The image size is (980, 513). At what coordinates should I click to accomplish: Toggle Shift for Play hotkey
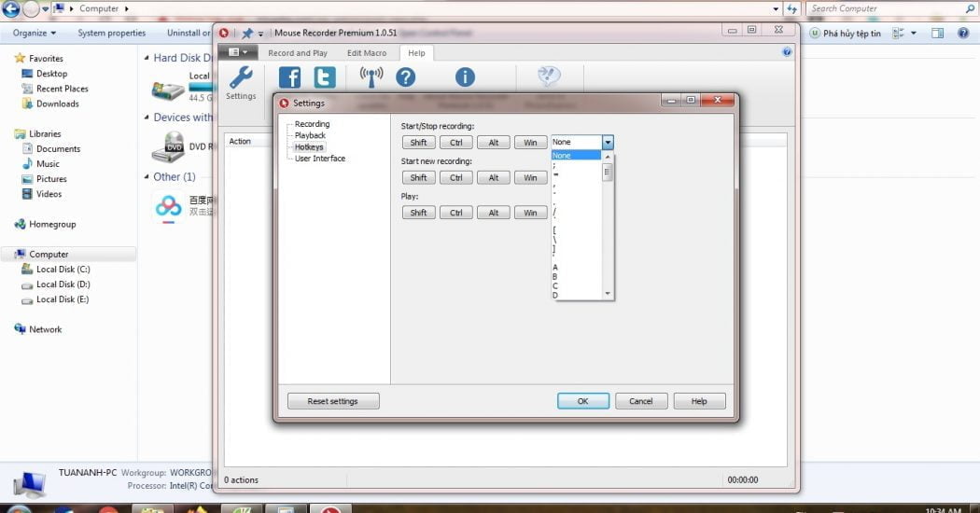(419, 213)
